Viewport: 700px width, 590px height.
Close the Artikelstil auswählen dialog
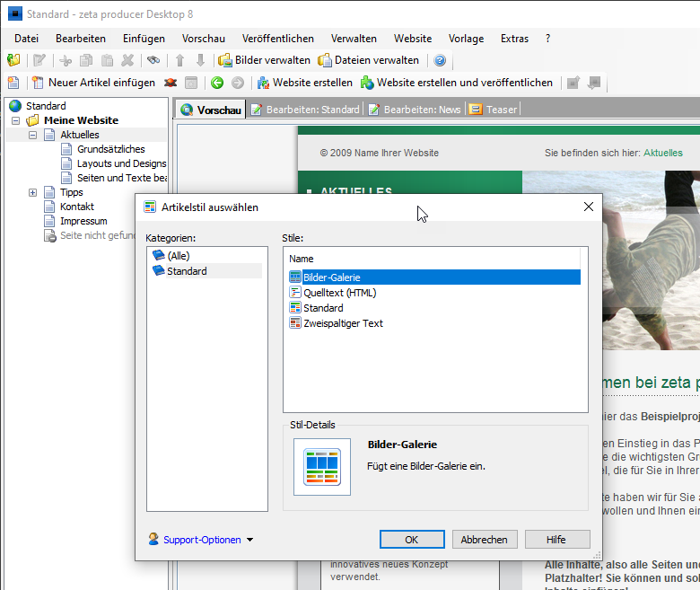[x=589, y=207]
